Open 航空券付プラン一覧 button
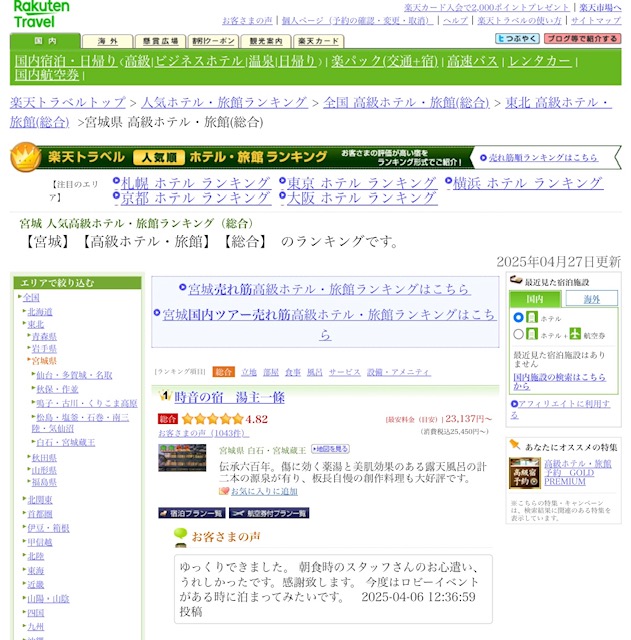The width and height of the screenshot is (631, 640). (269, 513)
